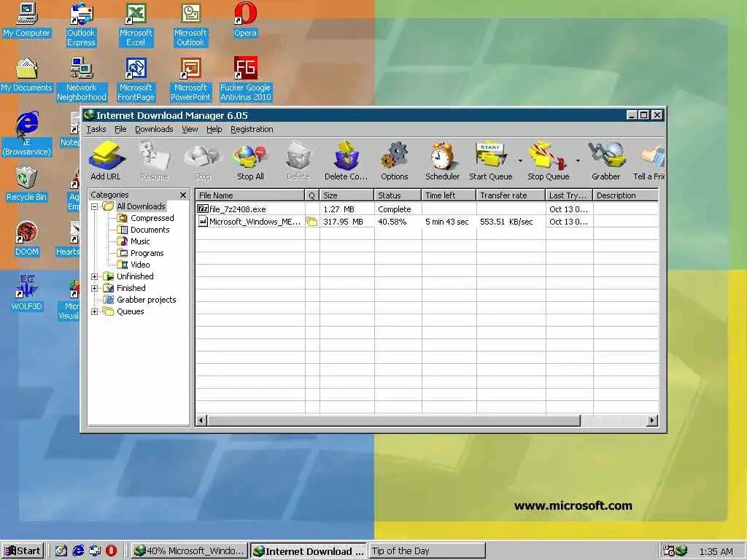The width and height of the screenshot is (747, 560).
Task: Click right arrow of horizontal scrollbar
Action: [x=652, y=420]
